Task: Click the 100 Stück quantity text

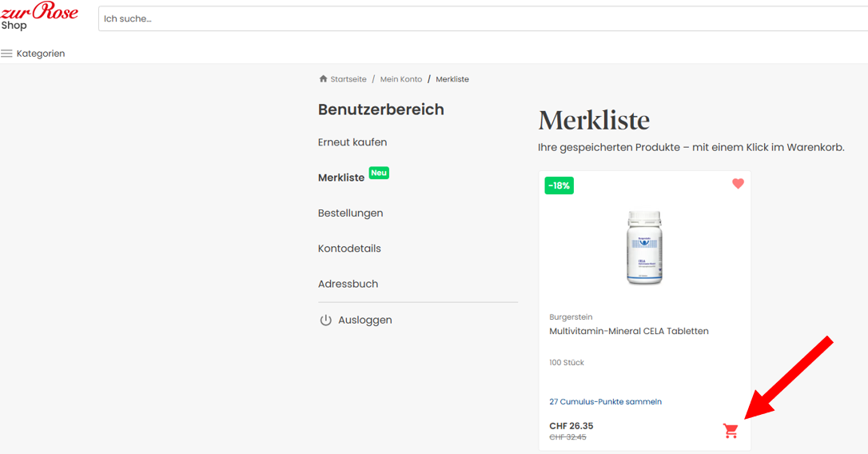Action: 567,363
